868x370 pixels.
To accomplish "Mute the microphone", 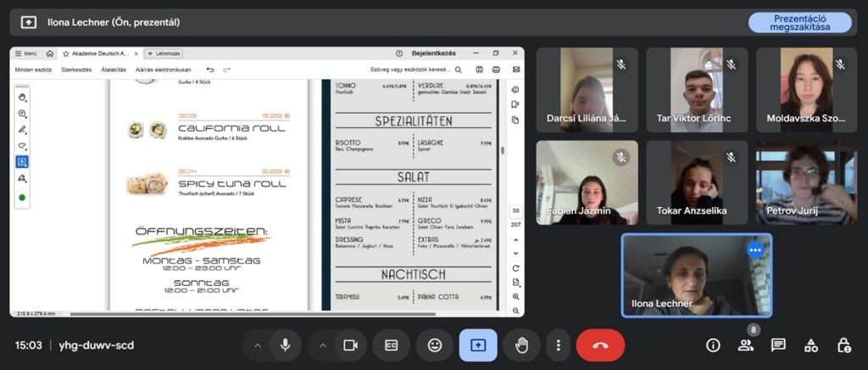I will (x=286, y=345).
